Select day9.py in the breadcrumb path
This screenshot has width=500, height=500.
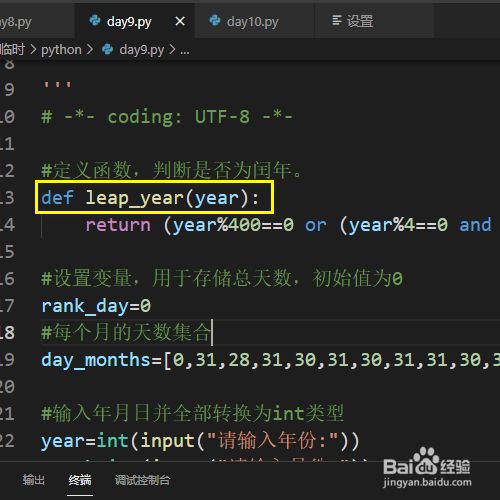(142, 50)
